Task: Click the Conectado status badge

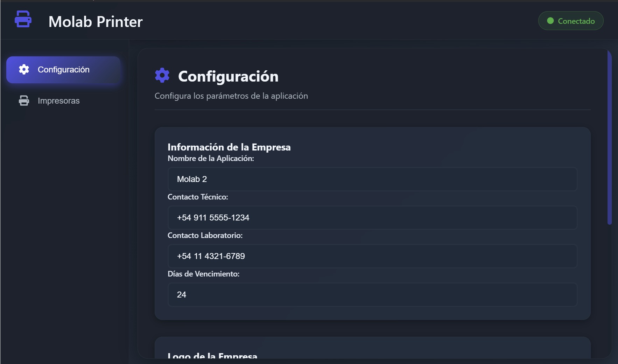Action: (x=570, y=21)
